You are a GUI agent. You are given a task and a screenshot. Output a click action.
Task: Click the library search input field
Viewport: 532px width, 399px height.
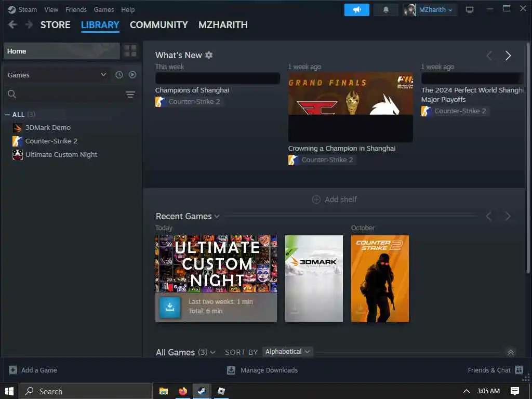(70, 95)
